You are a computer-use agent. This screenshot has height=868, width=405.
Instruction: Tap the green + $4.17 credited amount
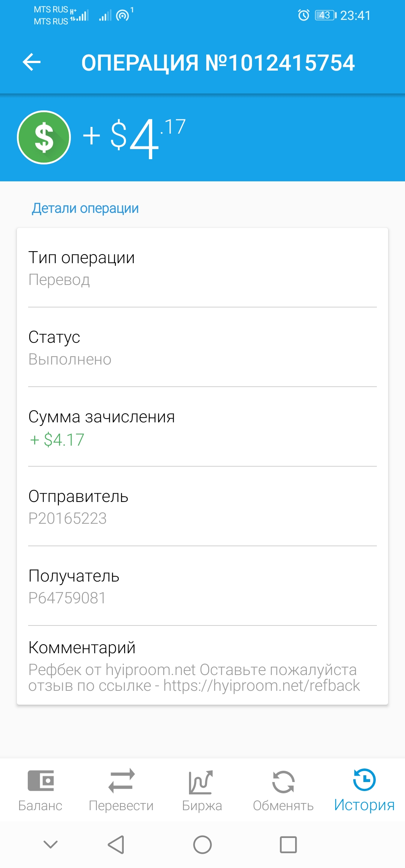pos(57,440)
